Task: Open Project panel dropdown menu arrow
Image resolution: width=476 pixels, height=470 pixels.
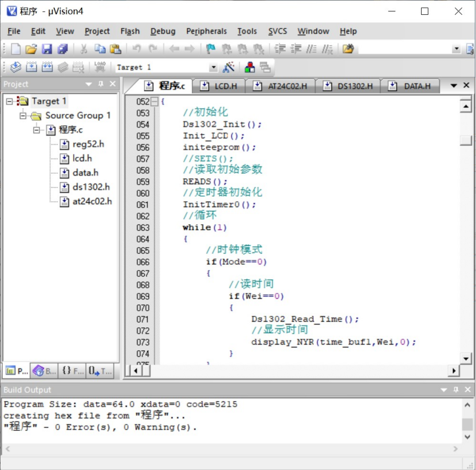Action: click(x=89, y=84)
